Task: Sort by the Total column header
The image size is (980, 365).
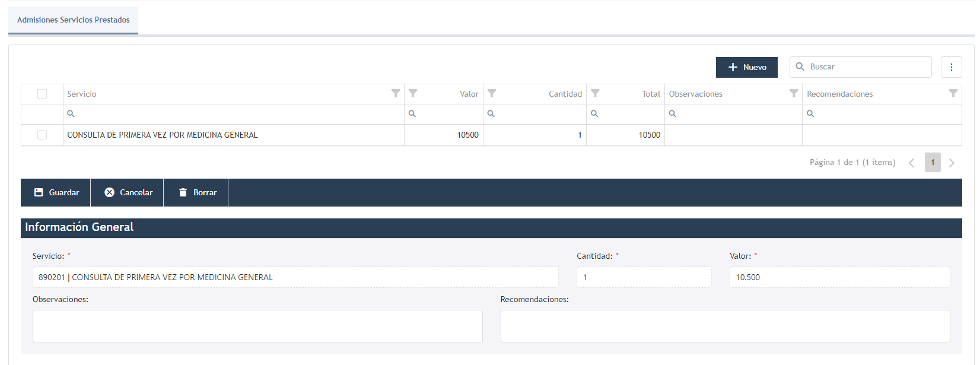Action: coord(651,94)
